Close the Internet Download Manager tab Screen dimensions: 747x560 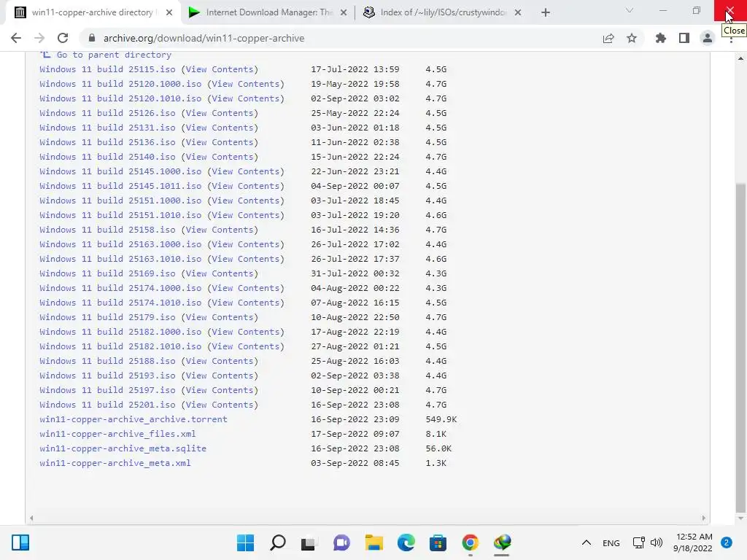[344, 12]
